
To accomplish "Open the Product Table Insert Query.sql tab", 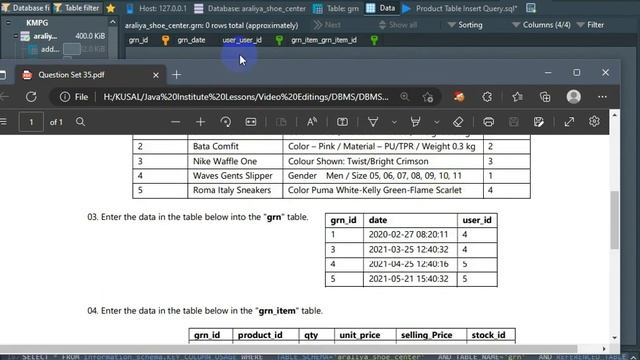I will coord(460,8).
